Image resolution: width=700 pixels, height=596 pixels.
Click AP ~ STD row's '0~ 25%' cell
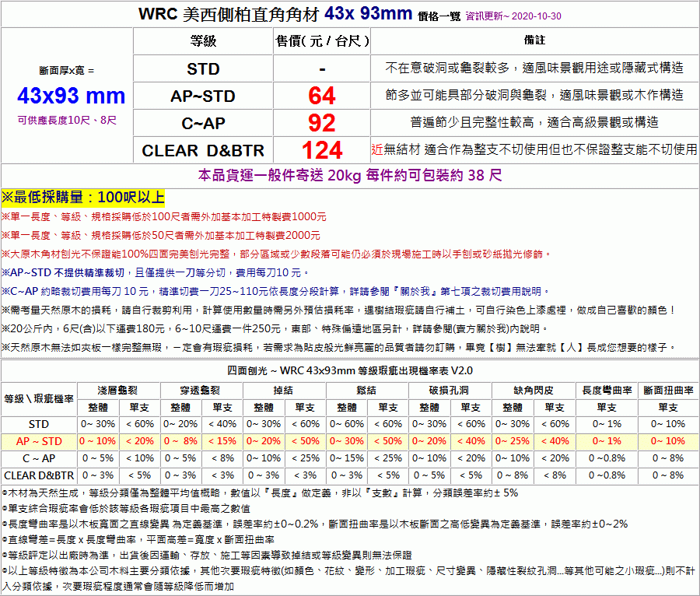click(513, 441)
